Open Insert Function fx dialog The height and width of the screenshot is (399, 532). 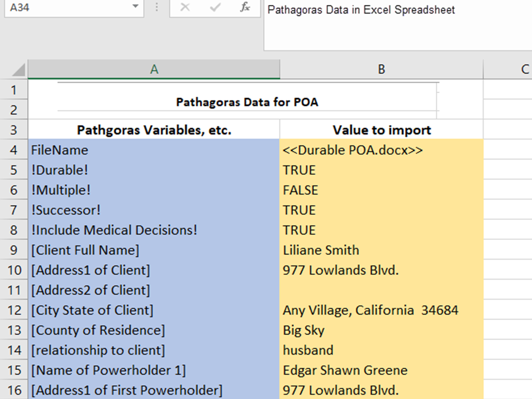click(245, 8)
